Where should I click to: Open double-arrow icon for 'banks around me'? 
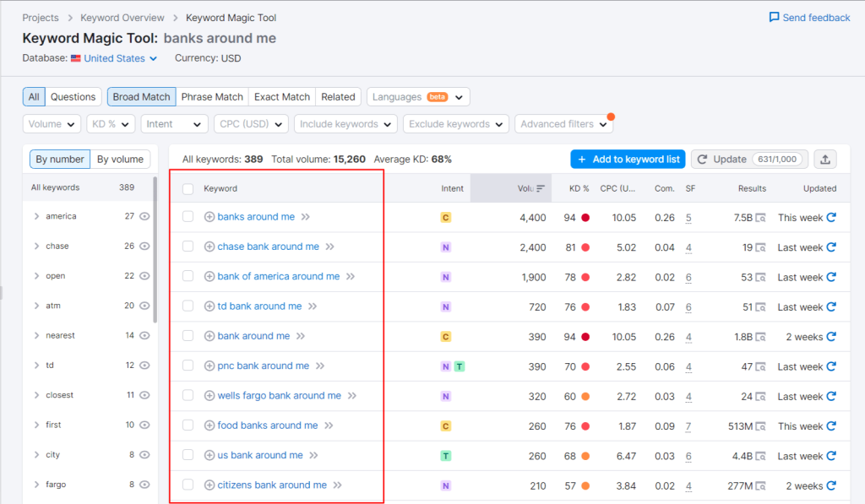click(x=306, y=217)
